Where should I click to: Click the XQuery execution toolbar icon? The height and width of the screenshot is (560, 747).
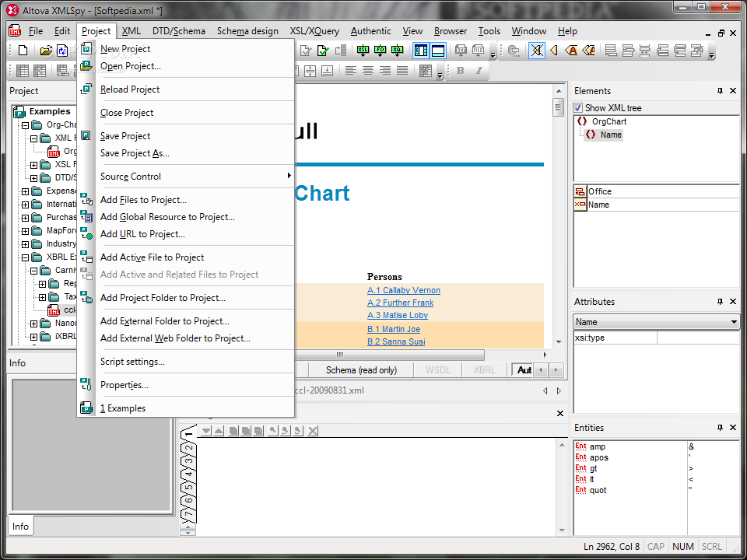point(397,50)
